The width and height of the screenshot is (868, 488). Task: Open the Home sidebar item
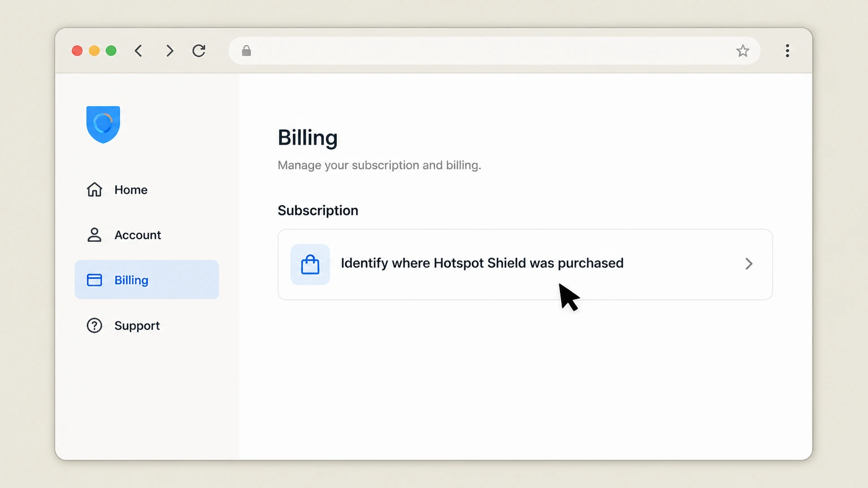click(x=146, y=190)
